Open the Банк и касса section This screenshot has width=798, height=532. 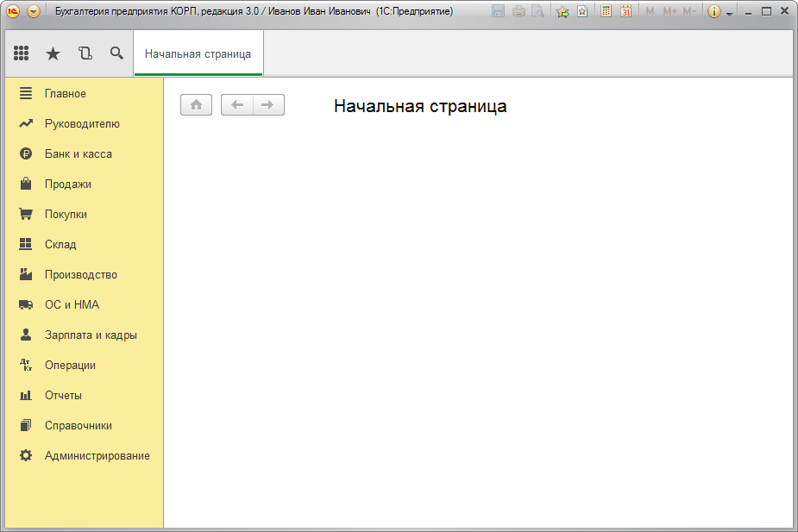(x=78, y=154)
